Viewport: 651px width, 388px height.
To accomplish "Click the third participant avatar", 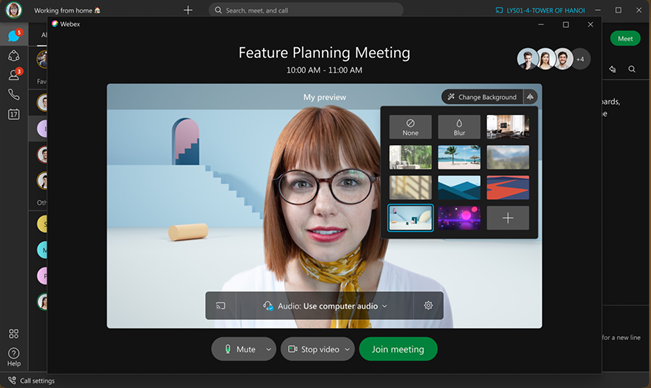I will (x=564, y=59).
